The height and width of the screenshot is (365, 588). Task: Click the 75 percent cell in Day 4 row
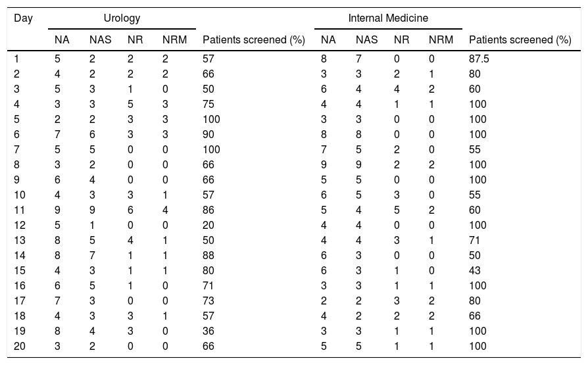(208, 104)
